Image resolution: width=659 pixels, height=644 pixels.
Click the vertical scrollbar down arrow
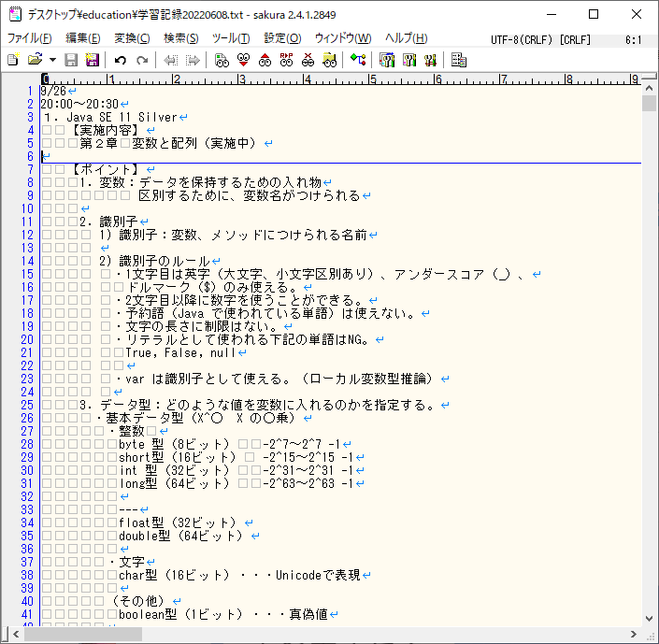coord(649,619)
